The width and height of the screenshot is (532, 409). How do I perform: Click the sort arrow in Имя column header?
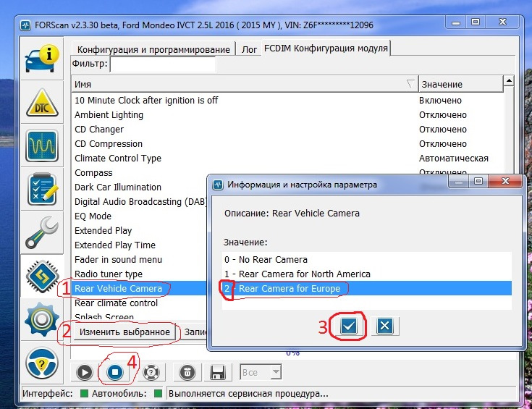[x=410, y=84]
